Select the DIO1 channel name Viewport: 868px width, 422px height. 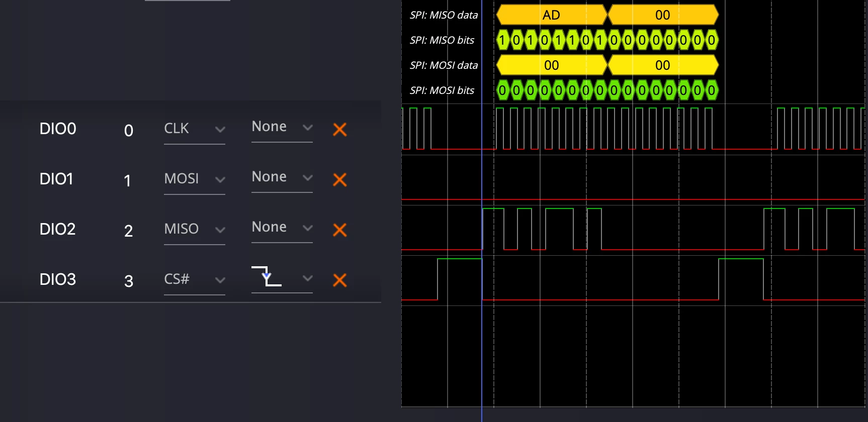56,179
